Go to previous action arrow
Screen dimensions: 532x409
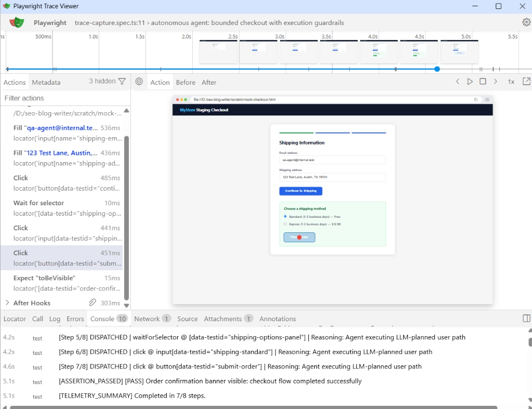(458, 82)
